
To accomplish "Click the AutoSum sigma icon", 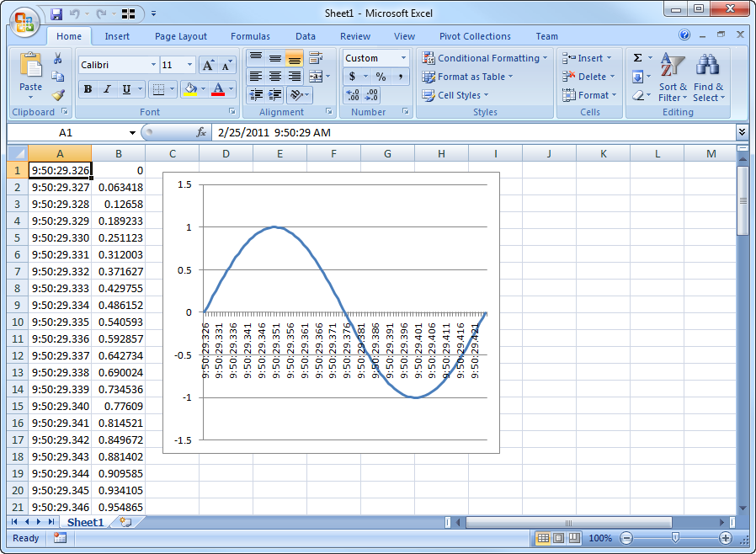I will point(637,58).
